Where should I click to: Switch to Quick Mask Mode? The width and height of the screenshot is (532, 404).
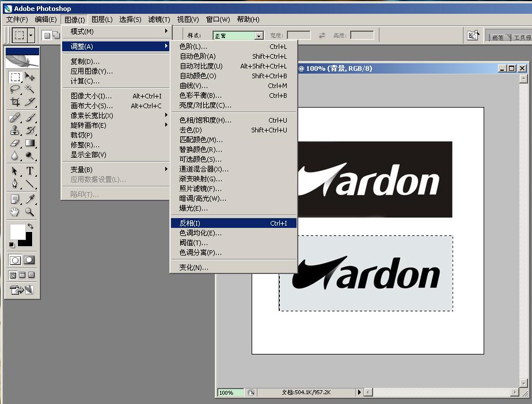coord(29,260)
